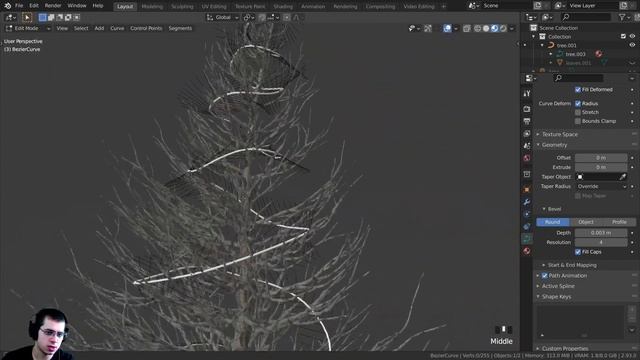The width and height of the screenshot is (640, 360).
Task: Toggle X-ray view icon in header
Action: pos(467,28)
